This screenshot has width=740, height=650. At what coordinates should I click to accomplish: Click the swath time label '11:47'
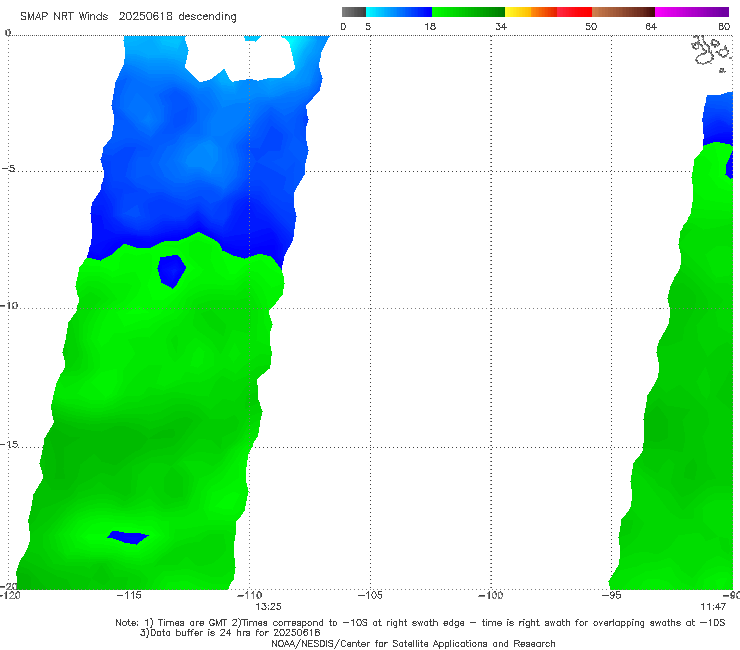[x=713, y=607]
